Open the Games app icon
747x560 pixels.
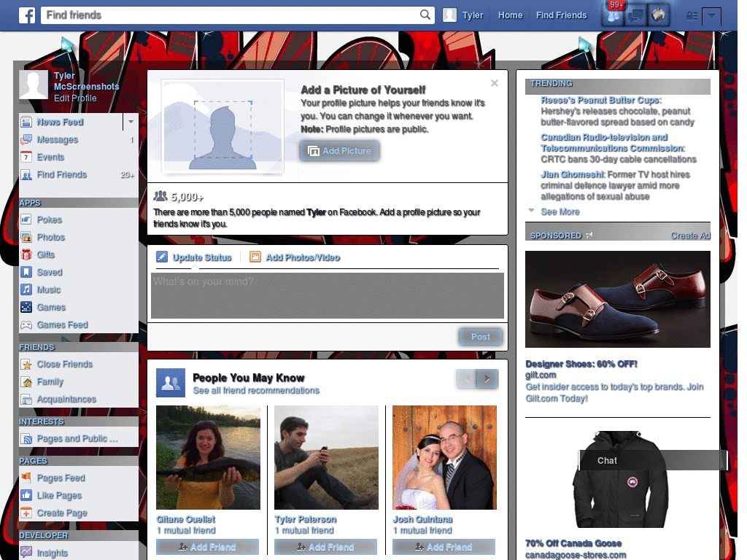[26, 307]
